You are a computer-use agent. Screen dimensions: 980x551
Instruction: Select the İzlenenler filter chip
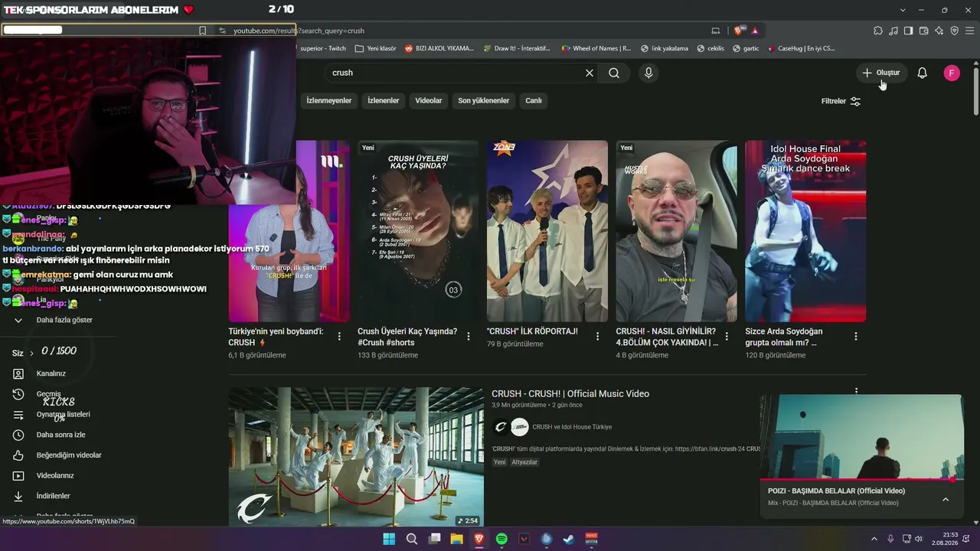pos(383,100)
